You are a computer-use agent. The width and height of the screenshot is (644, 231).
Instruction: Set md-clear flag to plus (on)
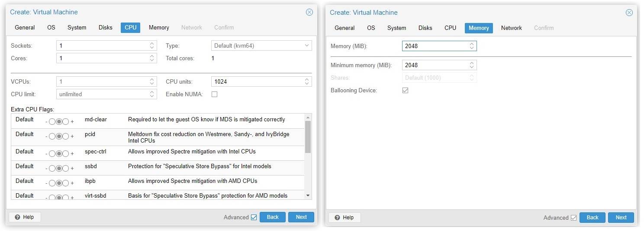(x=66, y=122)
